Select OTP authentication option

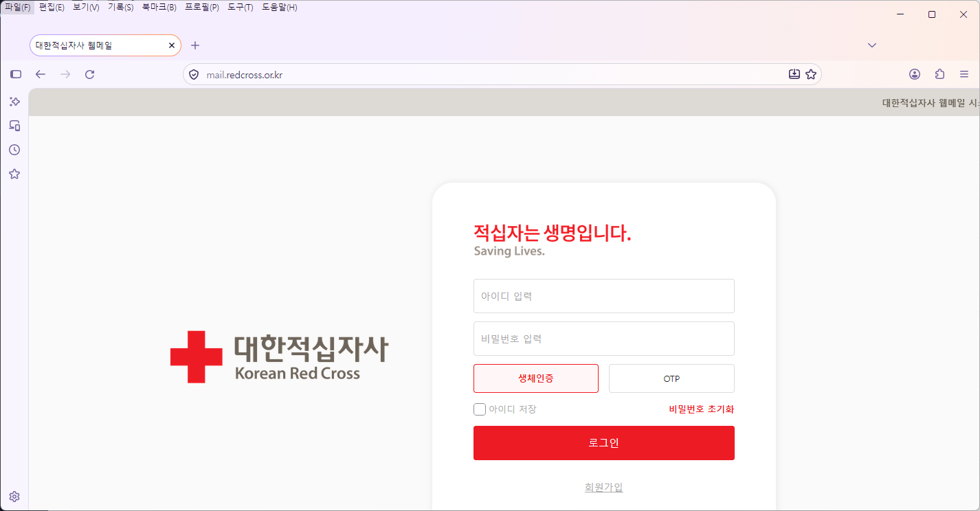click(671, 378)
